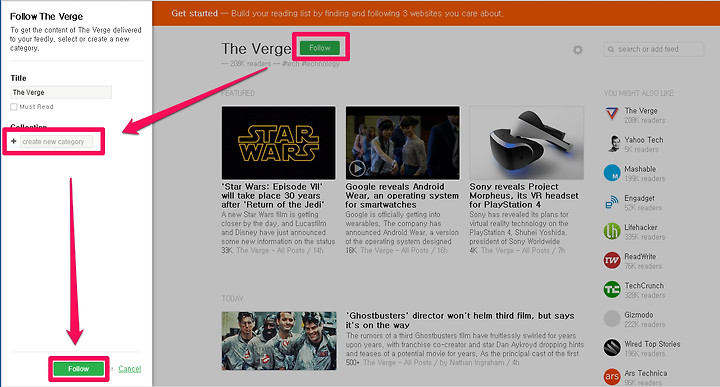Open the TechCrunch suggestion
The image size is (720, 387).
(644, 286)
